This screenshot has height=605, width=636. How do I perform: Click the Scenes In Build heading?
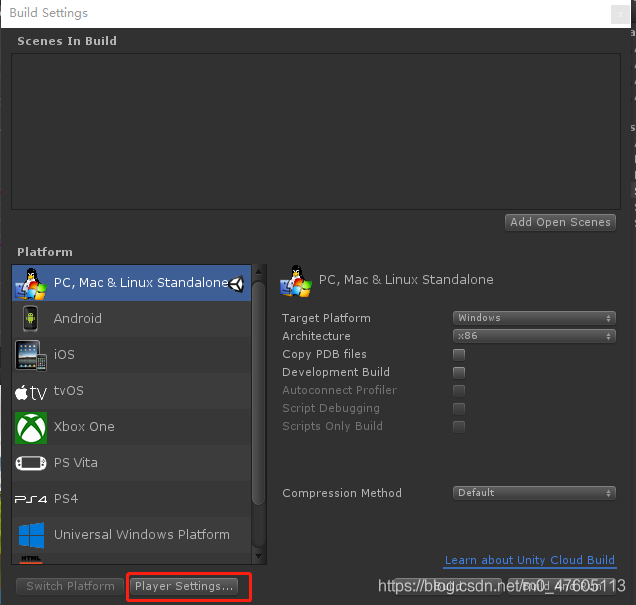(x=67, y=41)
